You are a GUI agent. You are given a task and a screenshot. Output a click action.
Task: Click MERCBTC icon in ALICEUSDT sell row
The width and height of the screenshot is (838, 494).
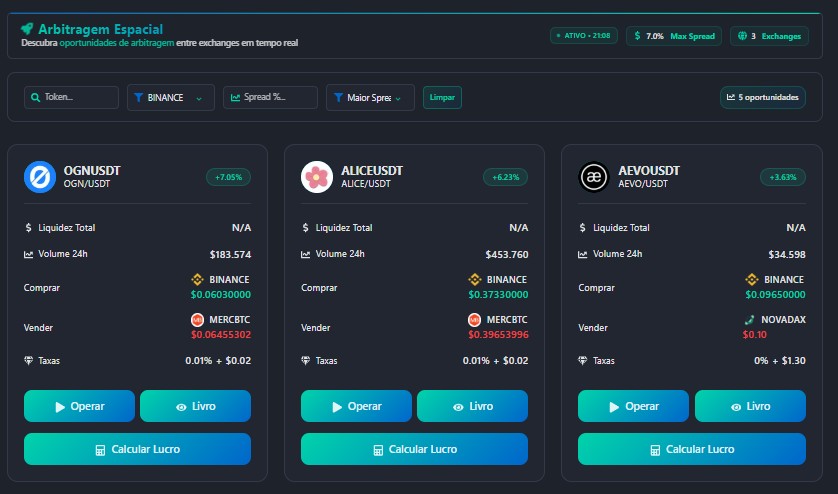point(475,319)
